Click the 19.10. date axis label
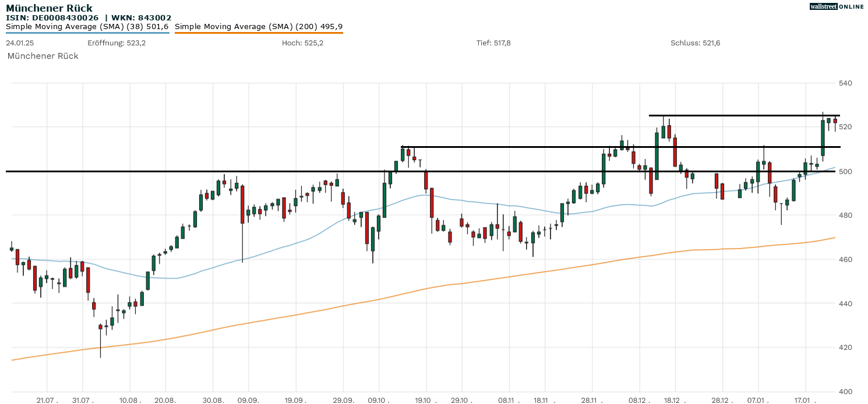Screen dimensions: 868x404 pyautogui.click(x=426, y=401)
